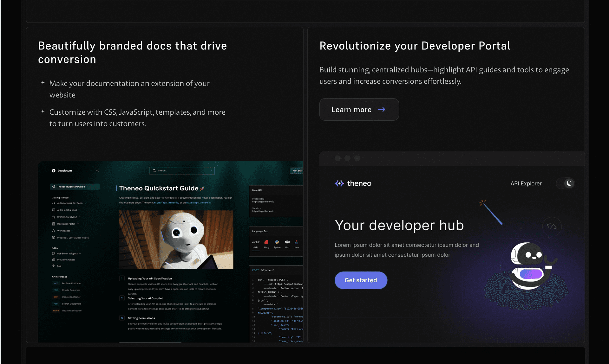Click the Learn more button
The image size is (609, 364).
point(359,109)
